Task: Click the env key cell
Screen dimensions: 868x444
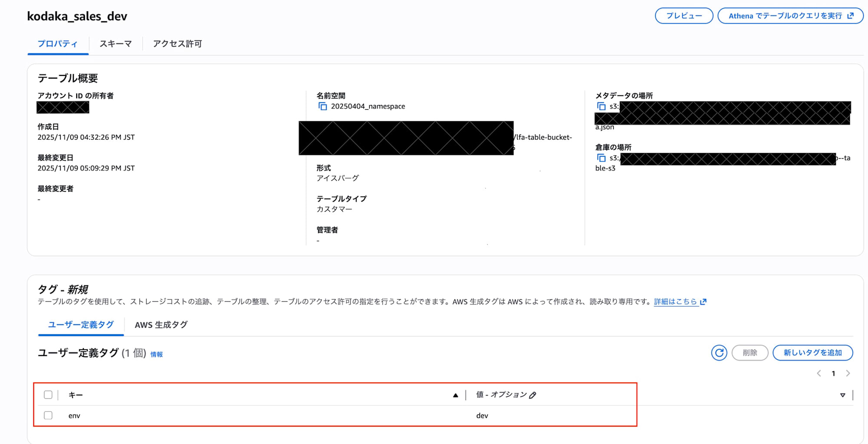Action: (74, 416)
